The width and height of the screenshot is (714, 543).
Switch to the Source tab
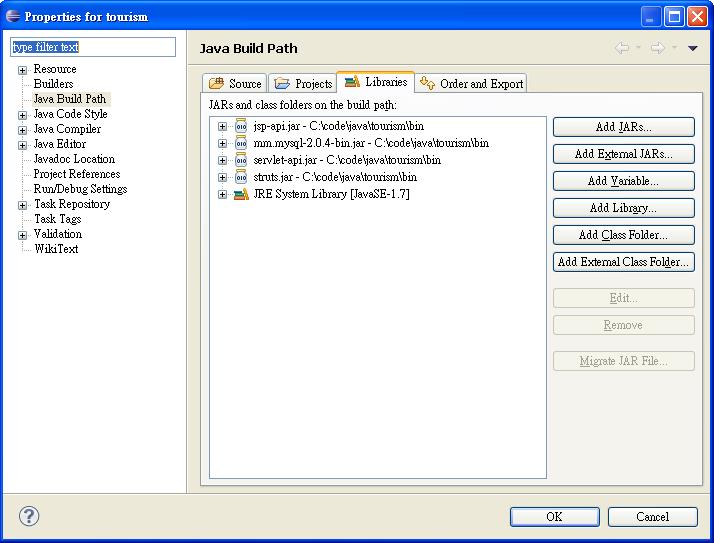pyautogui.click(x=235, y=84)
